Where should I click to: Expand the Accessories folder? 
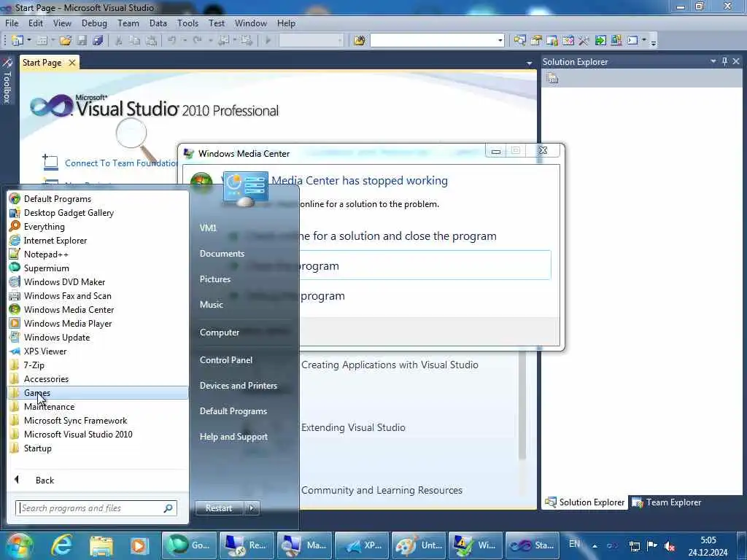click(98, 378)
